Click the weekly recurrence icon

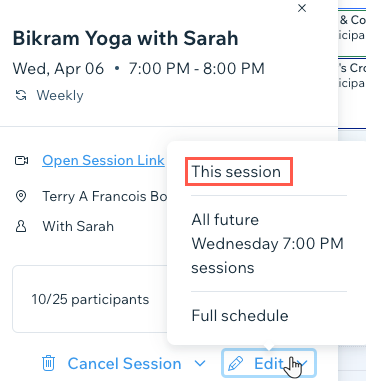point(21,96)
